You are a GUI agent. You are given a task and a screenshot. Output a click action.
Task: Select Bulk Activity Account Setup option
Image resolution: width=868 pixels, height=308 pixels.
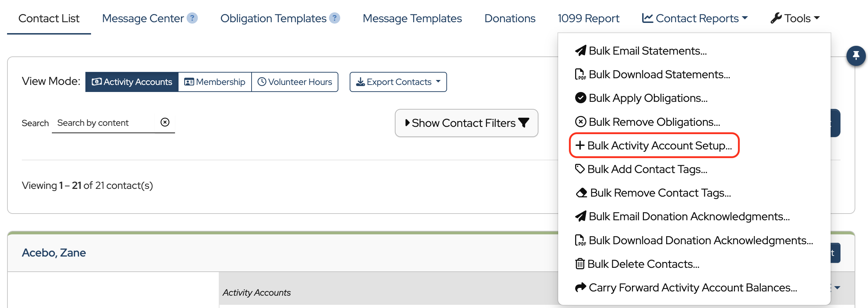point(654,146)
